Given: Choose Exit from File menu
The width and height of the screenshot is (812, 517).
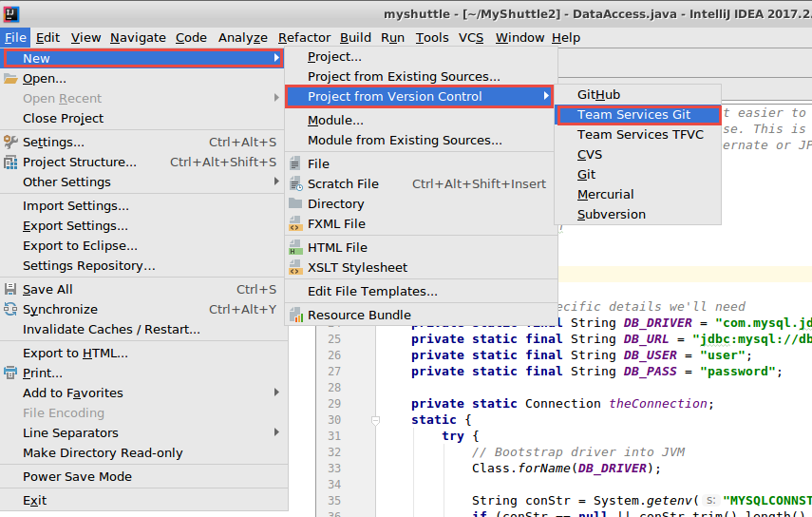Looking at the screenshot, I should point(144,501).
